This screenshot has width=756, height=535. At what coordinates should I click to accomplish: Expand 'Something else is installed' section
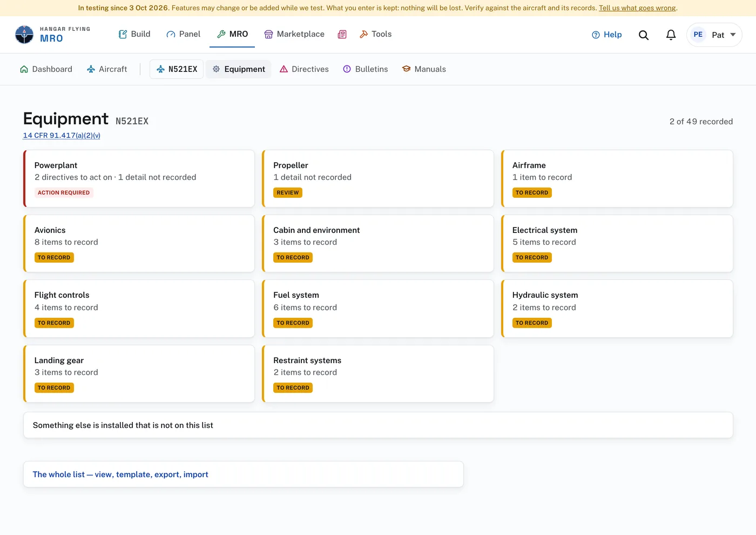coord(378,425)
